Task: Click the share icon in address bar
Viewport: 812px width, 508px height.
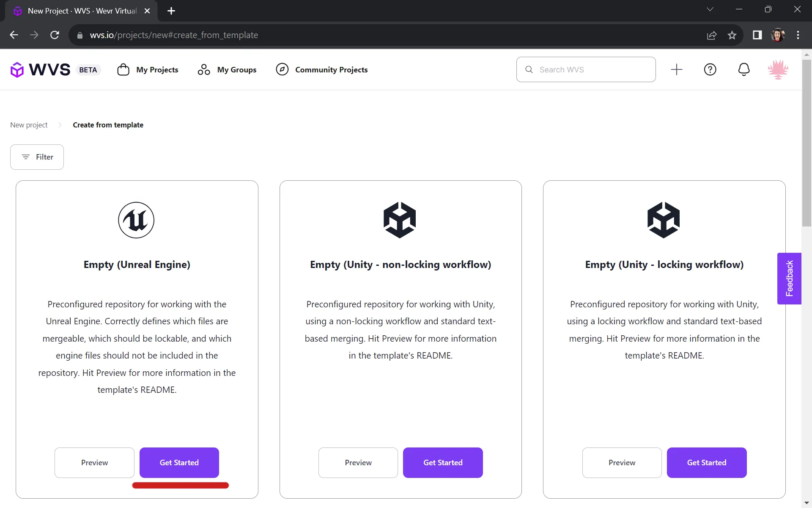Action: click(x=712, y=35)
